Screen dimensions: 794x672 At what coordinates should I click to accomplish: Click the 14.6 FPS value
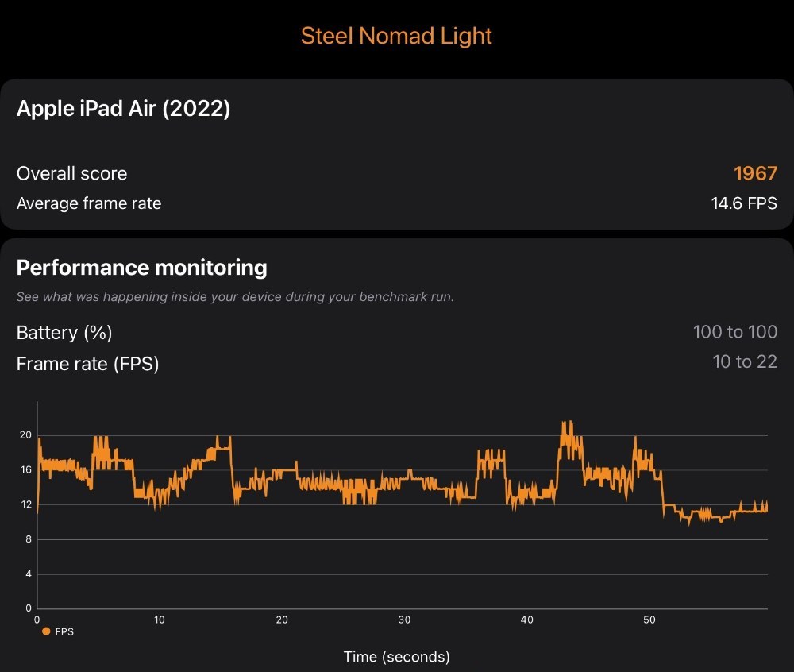[x=744, y=203]
